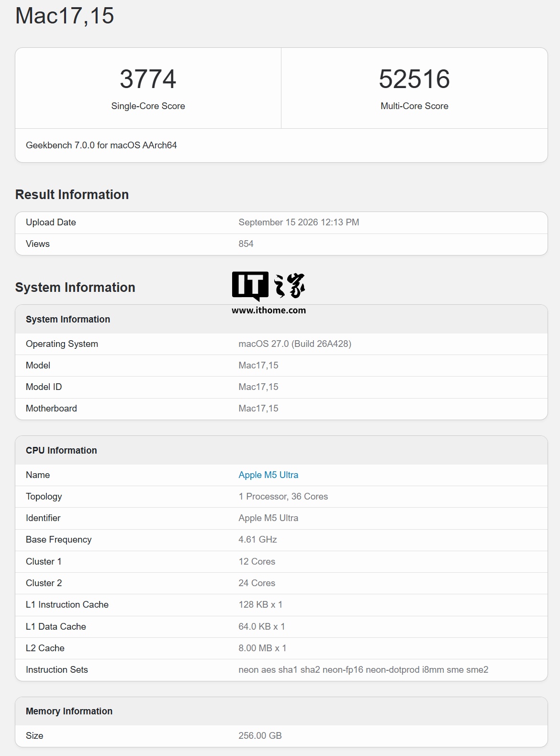The image size is (560, 756).
Task: Select the Mac17,15 page title
Action: [x=65, y=16]
